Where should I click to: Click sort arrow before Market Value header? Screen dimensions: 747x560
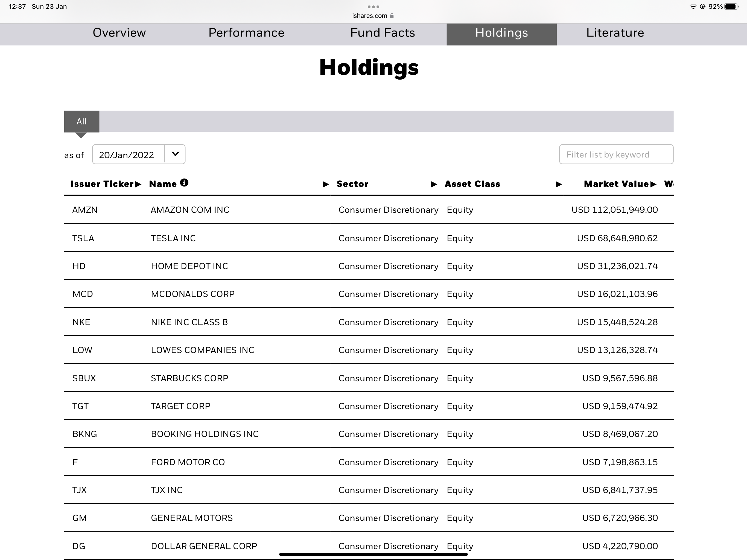(559, 184)
